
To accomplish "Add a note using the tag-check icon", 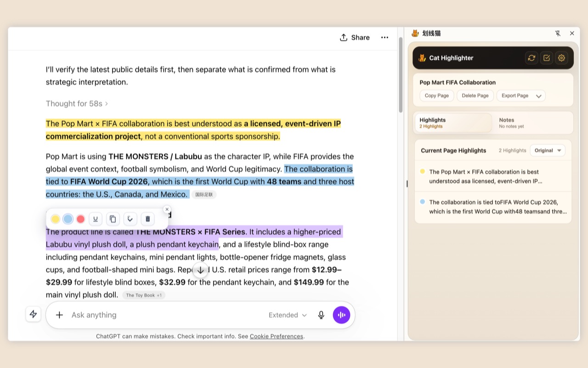I will point(130,219).
